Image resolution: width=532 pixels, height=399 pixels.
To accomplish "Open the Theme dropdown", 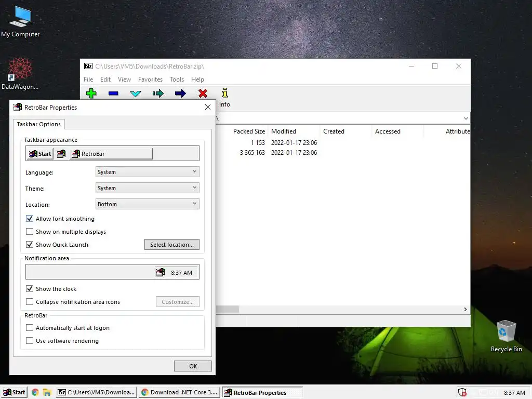I will pos(147,188).
